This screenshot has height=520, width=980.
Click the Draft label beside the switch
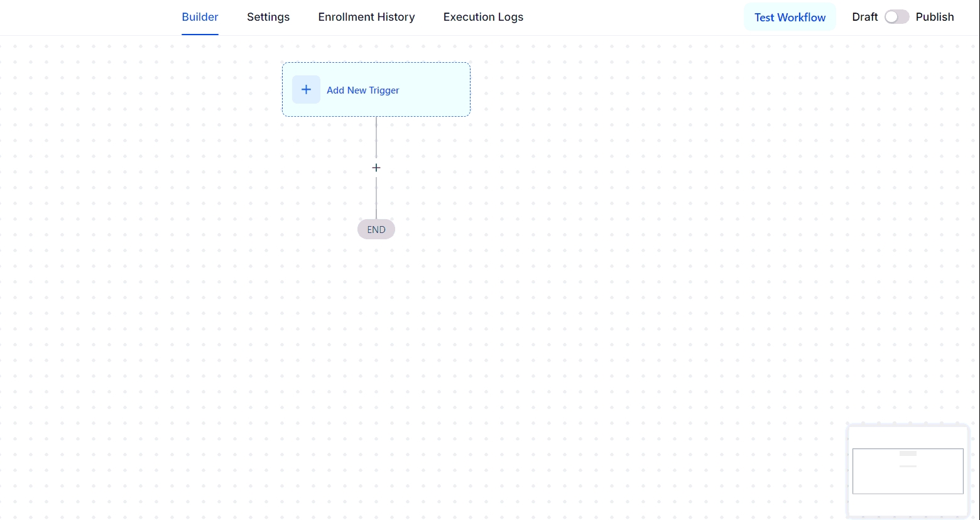(x=864, y=17)
